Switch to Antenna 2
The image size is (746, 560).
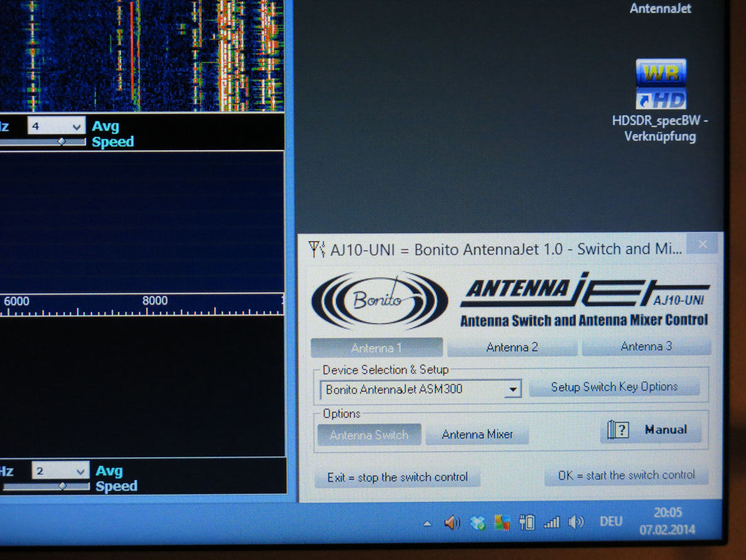coord(512,347)
